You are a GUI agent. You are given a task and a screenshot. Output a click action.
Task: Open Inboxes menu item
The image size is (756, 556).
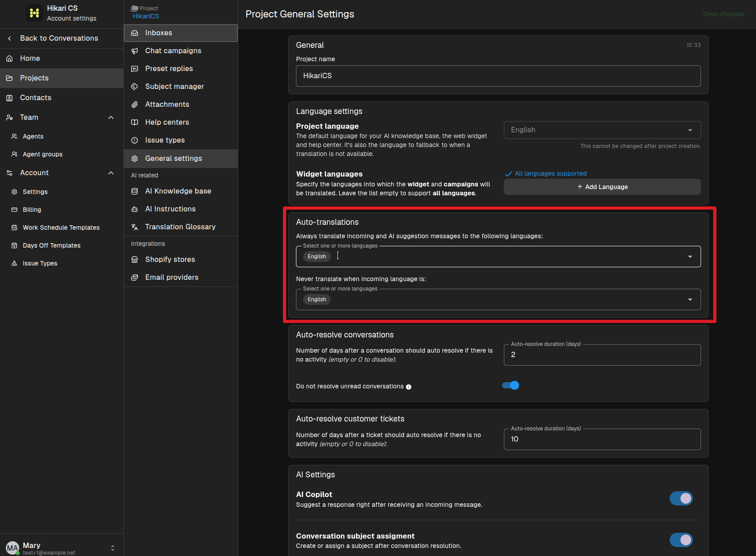181,33
